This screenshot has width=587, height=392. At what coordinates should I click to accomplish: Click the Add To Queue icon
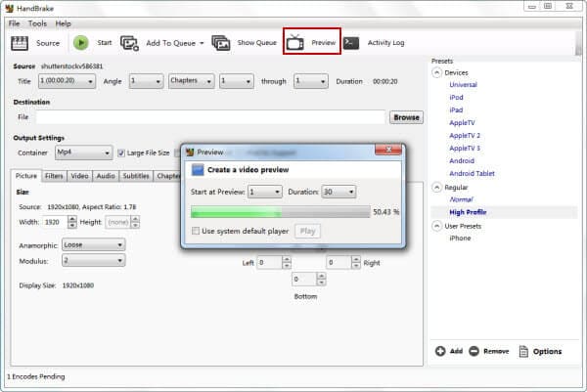[129, 43]
